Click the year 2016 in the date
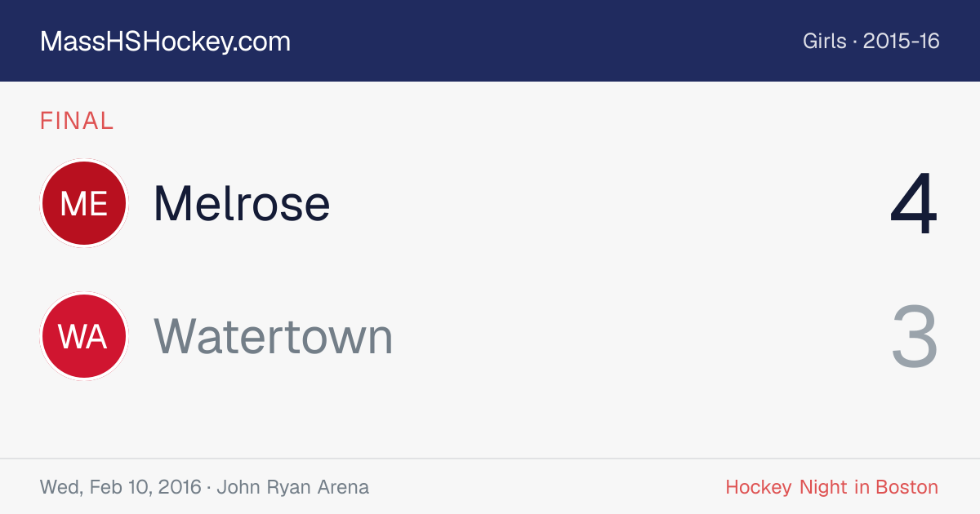980x514 pixels. (x=179, y=488)
